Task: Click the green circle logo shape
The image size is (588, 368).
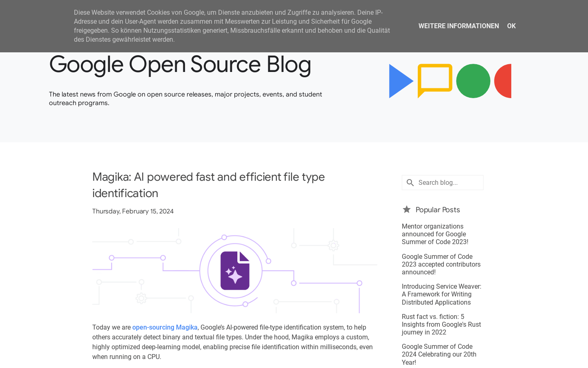Action: 473,81
